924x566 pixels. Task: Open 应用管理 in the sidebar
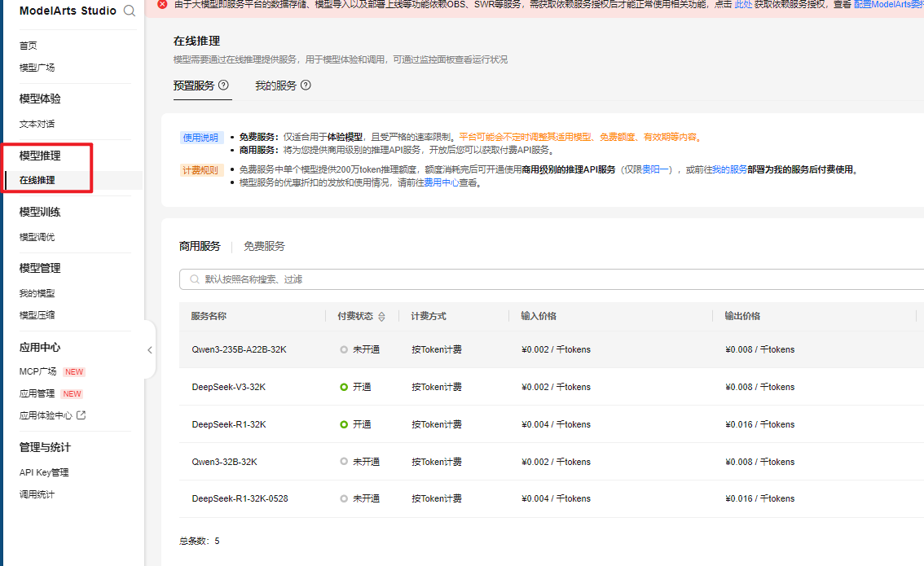click(37, 393)
